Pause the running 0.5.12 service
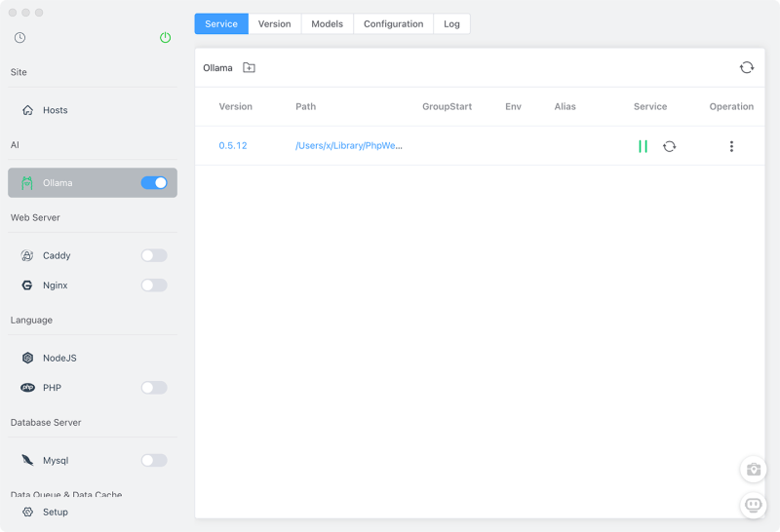Viewport: 780px width, 532px height. [x=643, y=146]
